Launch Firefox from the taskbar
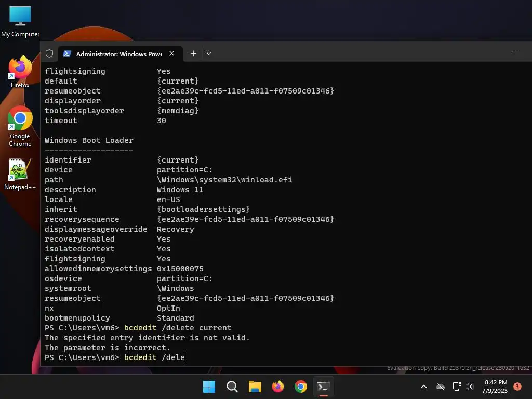Viewport: 532px width, 399px height. click(278, 387)
